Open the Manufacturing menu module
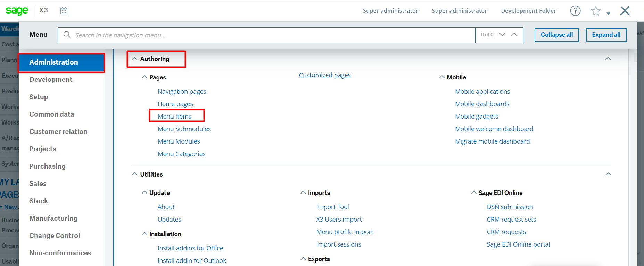 click(x=53, y=218)
